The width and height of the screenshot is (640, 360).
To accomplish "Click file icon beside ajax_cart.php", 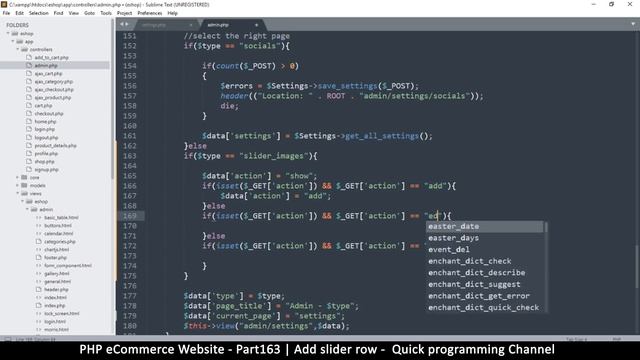I will 29,73.
